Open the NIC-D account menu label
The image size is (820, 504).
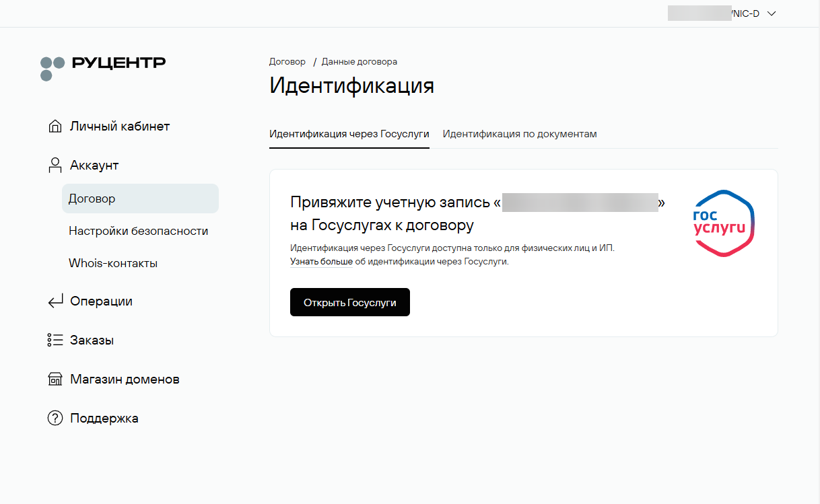(746, 13)
